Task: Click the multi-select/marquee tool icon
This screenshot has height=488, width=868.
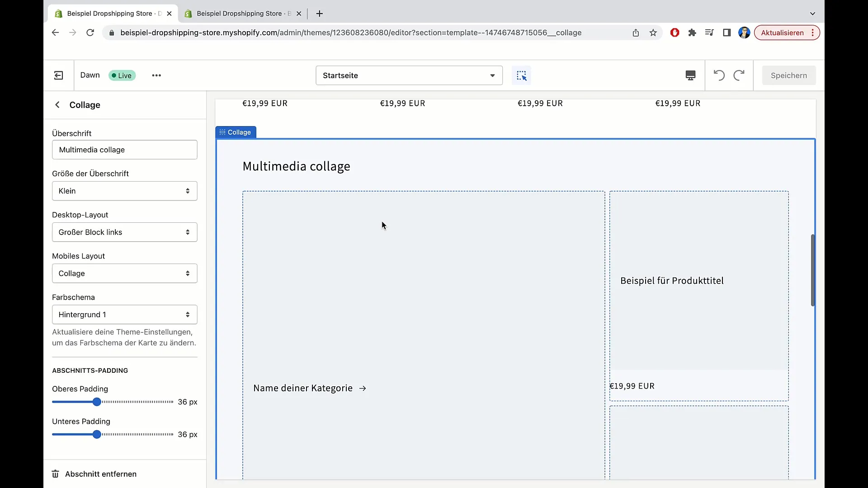Action: (521, 75)
